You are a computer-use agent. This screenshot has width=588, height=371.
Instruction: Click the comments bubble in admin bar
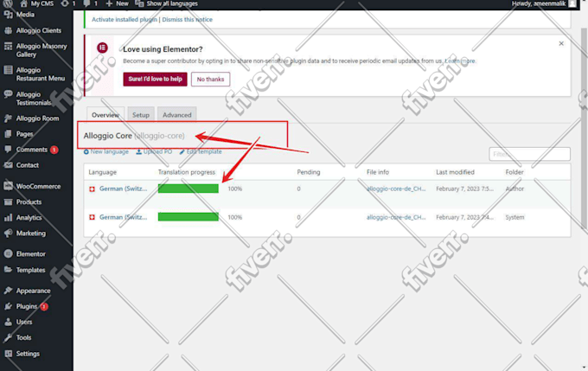coord(86,3)
